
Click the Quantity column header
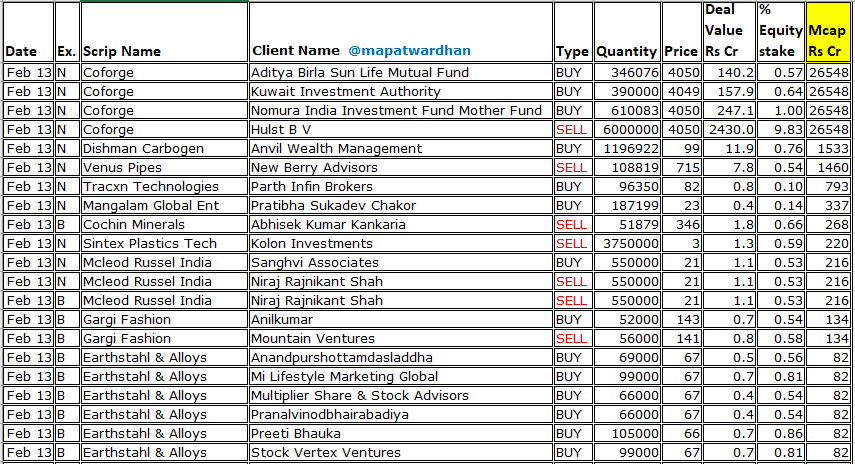pyautogui.click(x=627, y=32)
